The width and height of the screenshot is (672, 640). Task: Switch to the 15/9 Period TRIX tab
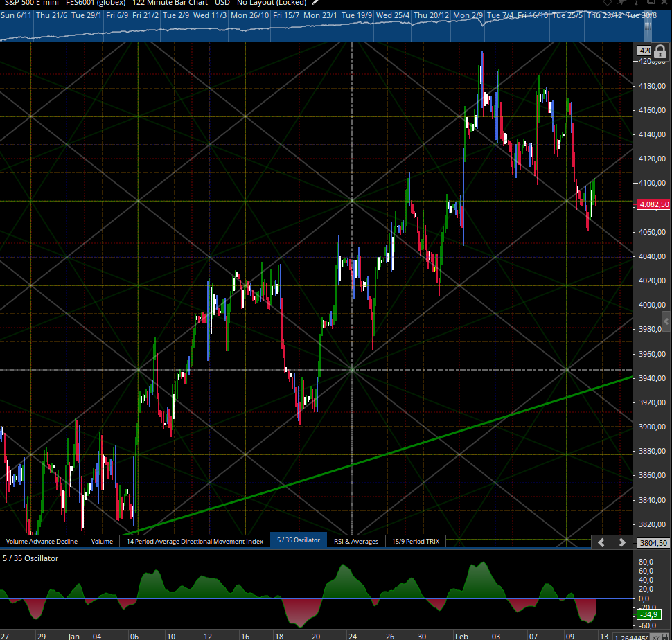point(416,542)
